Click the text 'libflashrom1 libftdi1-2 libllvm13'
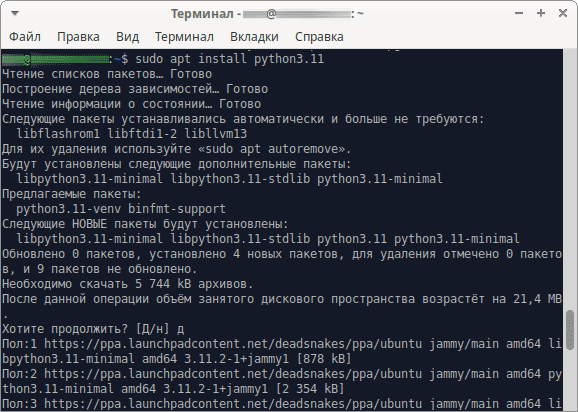The image size is (578, 412). 132,134
